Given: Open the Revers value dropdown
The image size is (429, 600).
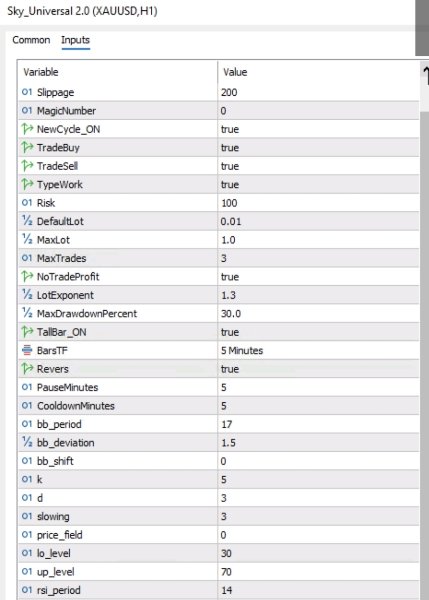Looking at the screenshot, I should click(x=318, y=369).
